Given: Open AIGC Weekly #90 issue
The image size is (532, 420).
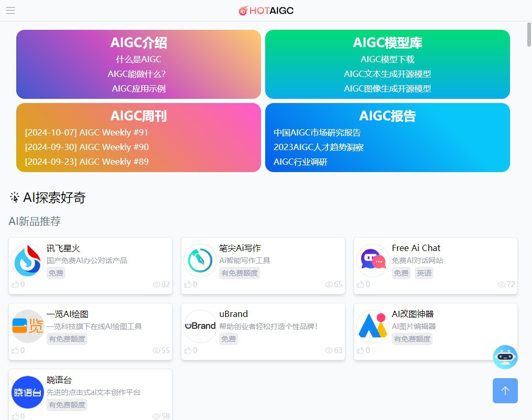Looking at the screenshot, I should click(x=87, y=147).
